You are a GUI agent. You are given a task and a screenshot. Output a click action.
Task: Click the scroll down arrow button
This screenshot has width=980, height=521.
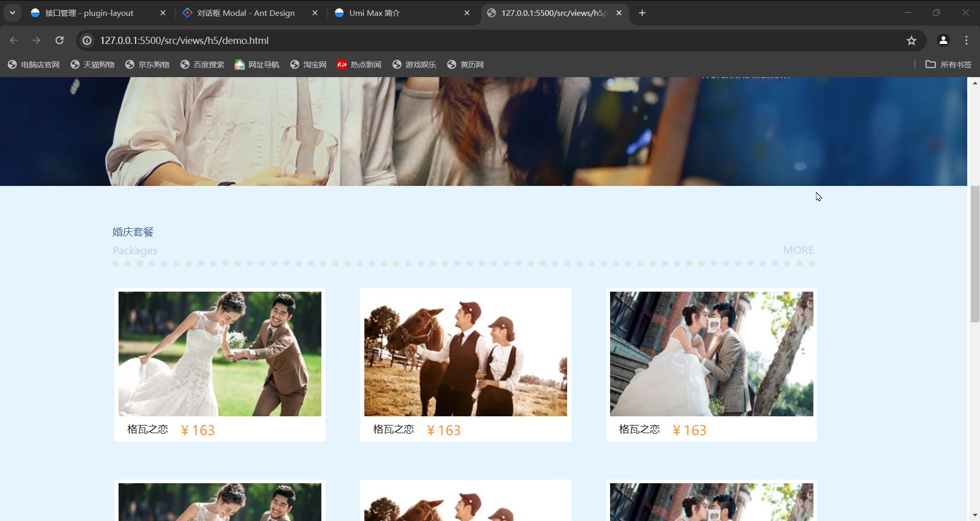(974, 515)
